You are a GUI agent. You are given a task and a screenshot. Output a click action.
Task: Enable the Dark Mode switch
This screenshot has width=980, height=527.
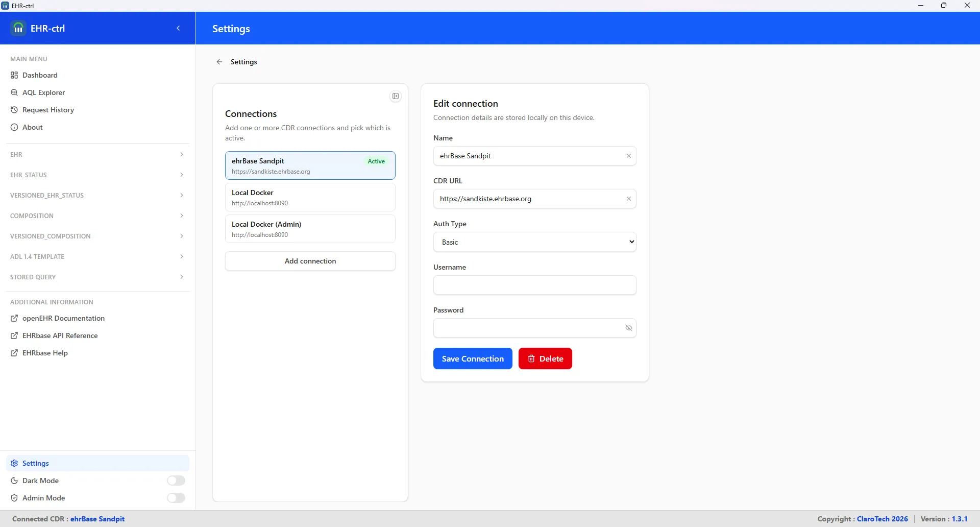coord(176,481)
